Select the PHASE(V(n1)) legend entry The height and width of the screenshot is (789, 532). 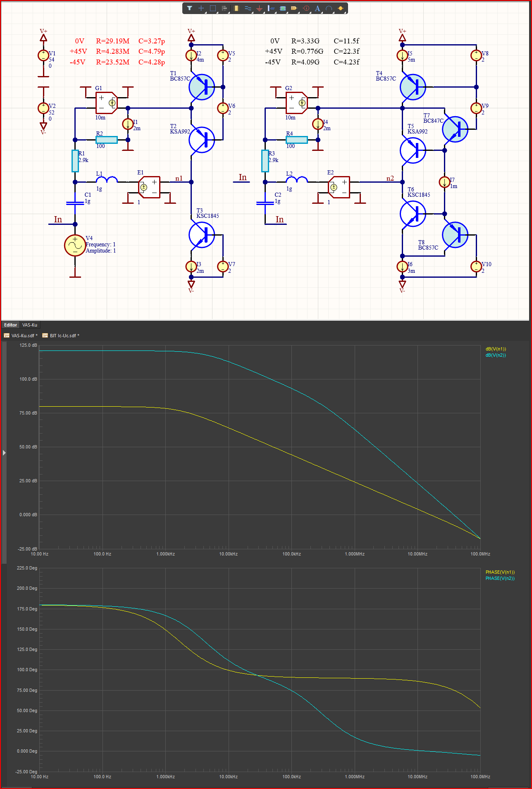(x=500, y=572)
